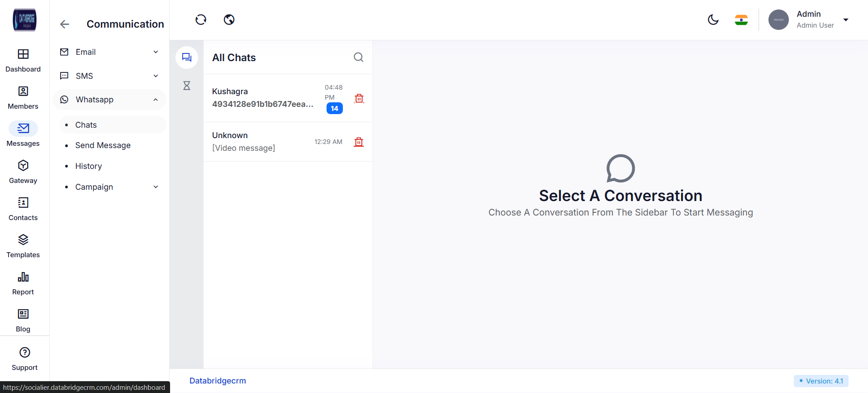Open language selector with India flag
This screenshot has width=868, height=393.
(741, 20)
